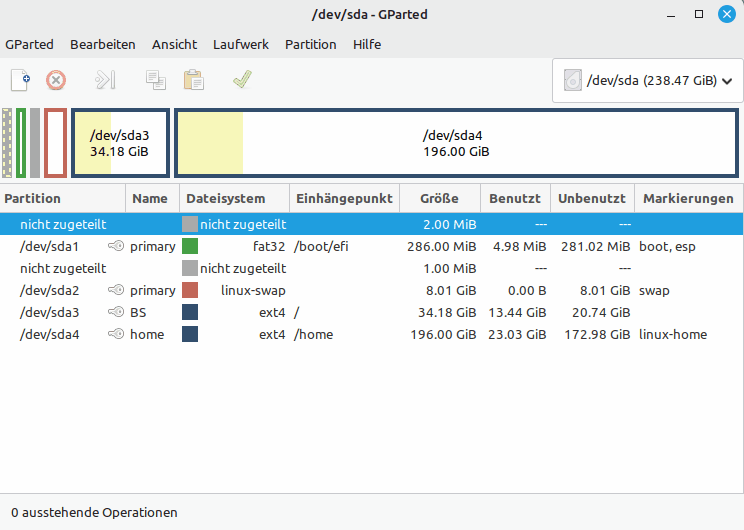Select the /dev/sda4 block in disk map
The width and height of the screenshot is (744, 530).
point(456,144)
